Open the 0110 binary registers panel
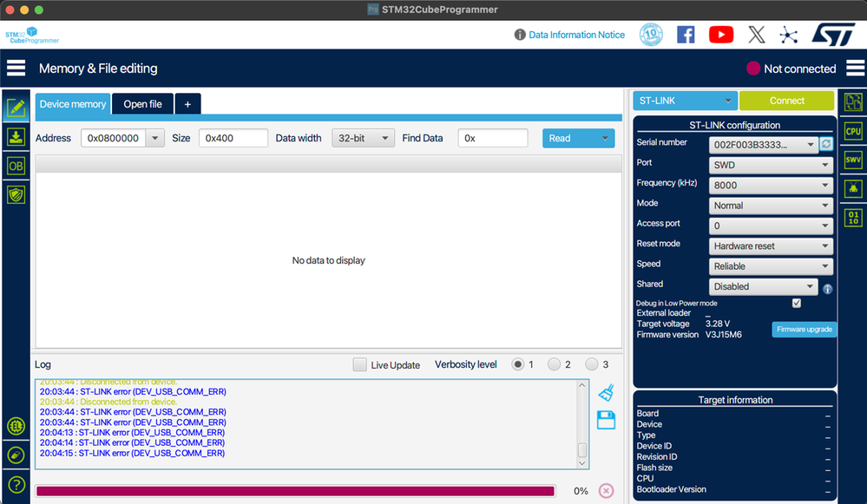Viewport: 867px width, 504px height. click(853, 217)
